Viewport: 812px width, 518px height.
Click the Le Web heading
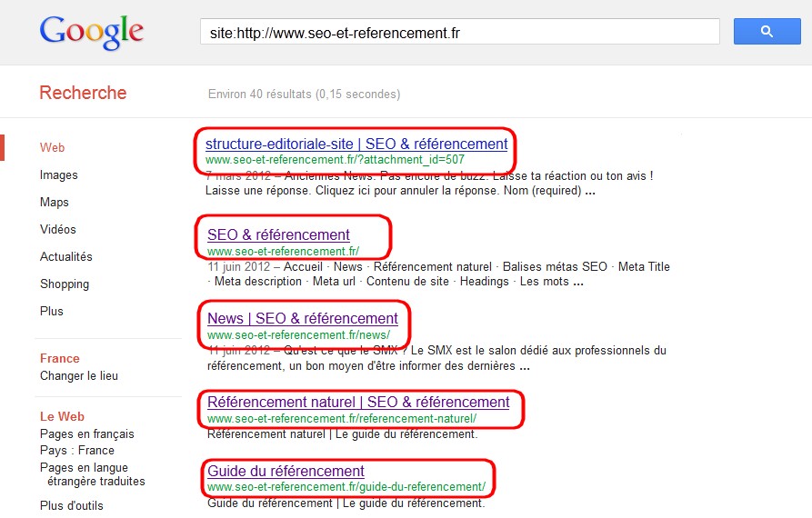[62, 416]
